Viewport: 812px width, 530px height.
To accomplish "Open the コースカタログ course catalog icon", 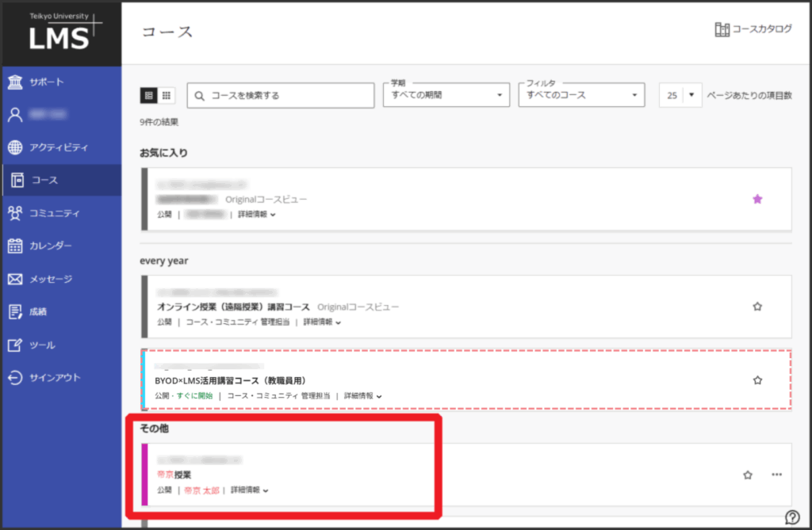I will point(722,30).
